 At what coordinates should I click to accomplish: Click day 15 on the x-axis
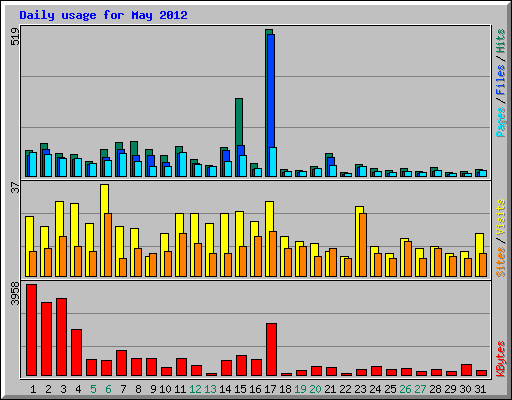(240, 389)
